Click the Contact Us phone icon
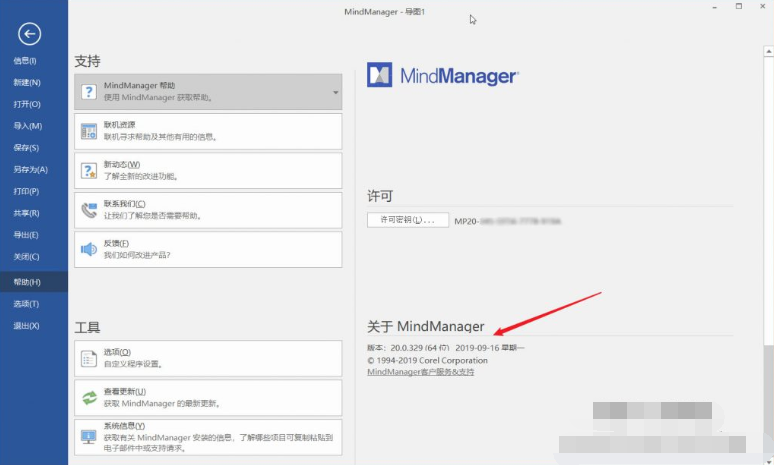The height and width of the screenshot is (465, 774). pos(88,209)
